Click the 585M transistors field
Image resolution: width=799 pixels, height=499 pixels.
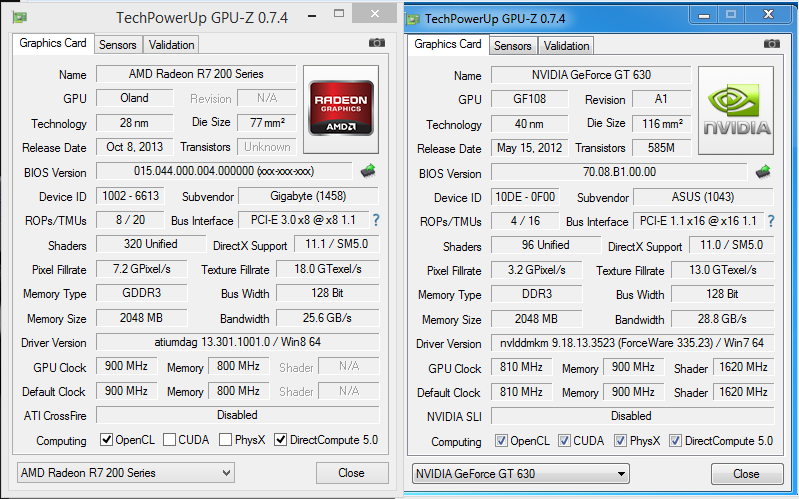click(661, 148)
